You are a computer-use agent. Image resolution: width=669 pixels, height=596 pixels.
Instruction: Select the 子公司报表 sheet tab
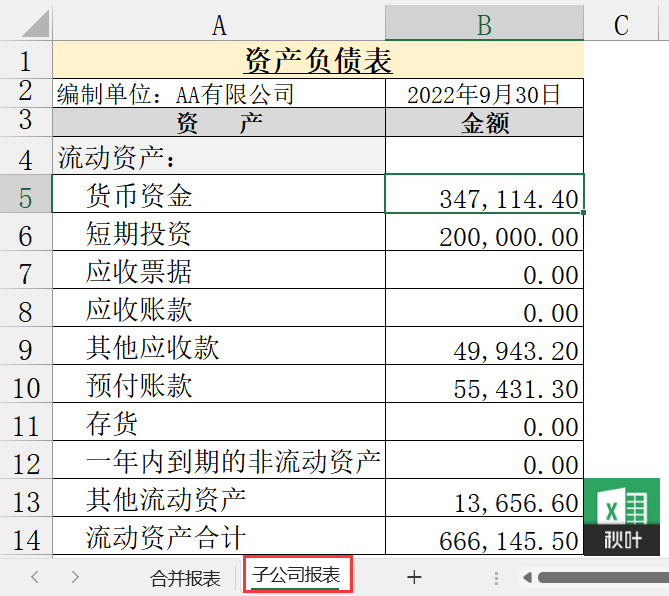point(297,574)
